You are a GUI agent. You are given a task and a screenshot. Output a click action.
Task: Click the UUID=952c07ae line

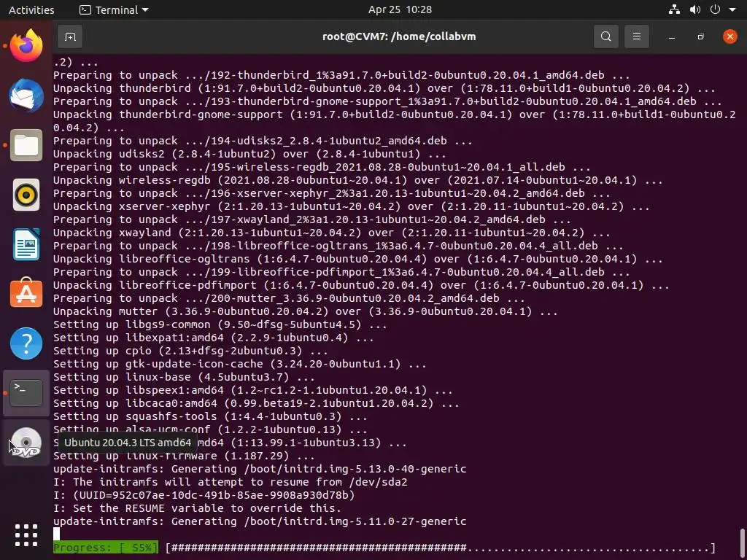[204, 495]
